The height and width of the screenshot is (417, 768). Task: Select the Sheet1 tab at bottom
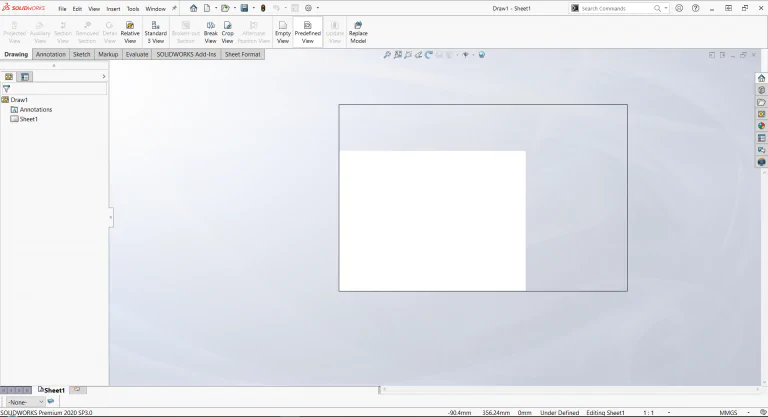tap(51, 390)
